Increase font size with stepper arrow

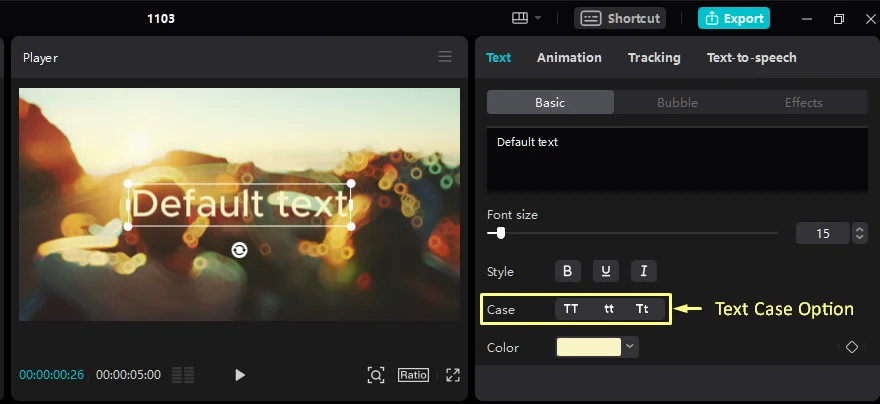coord(860,228)
